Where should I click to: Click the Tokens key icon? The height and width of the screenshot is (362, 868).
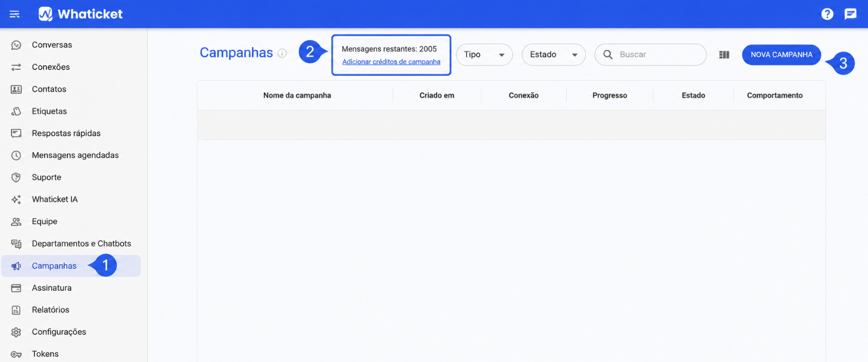(16, 354)
